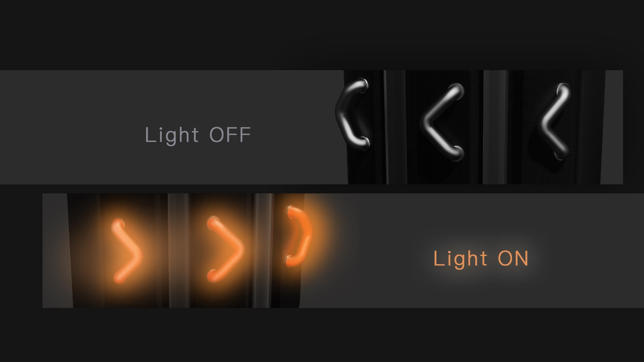Click the bottom mount of the side-view unlit handle

tap(364, 143)
